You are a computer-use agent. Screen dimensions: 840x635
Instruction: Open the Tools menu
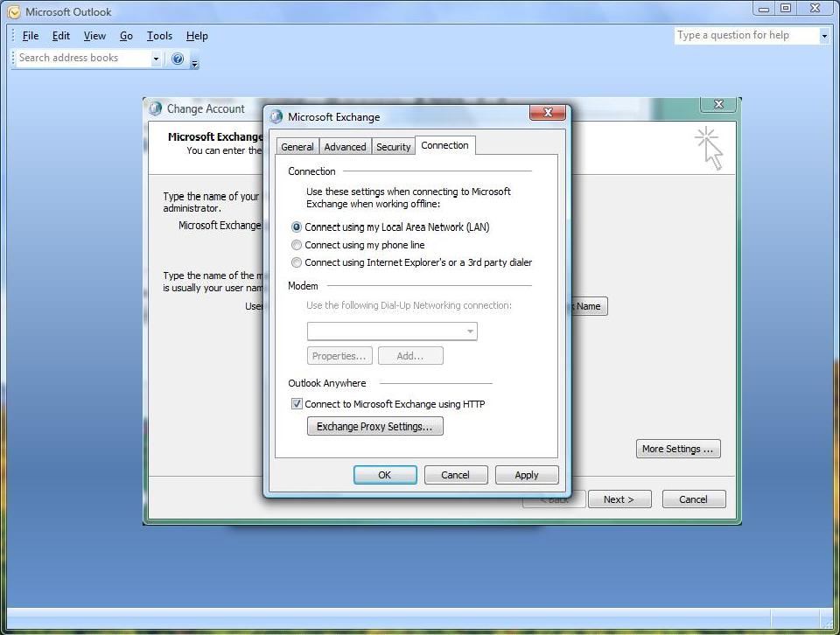click(159, 36)
